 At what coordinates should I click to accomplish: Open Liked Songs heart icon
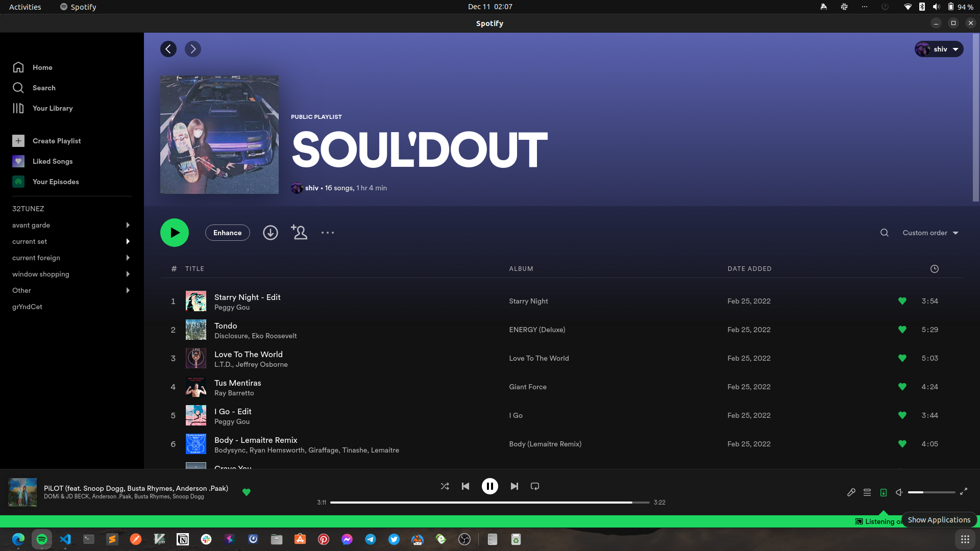pos(18,161)
